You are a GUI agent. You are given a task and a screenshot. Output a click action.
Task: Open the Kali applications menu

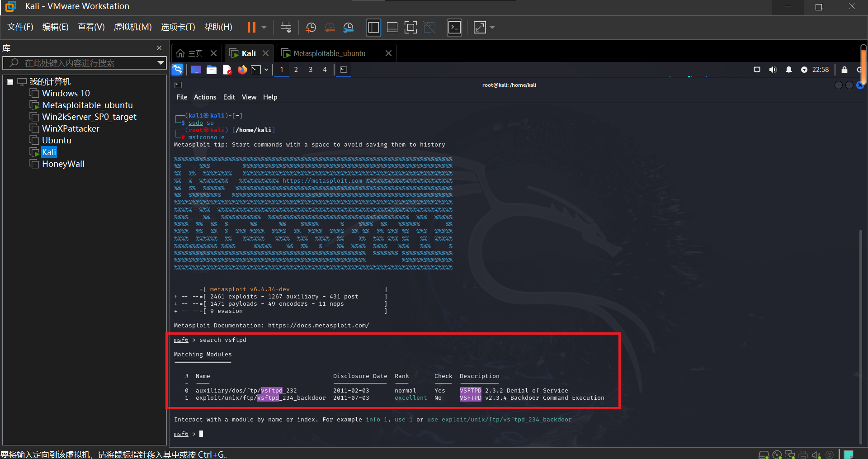tap(177, 70)
